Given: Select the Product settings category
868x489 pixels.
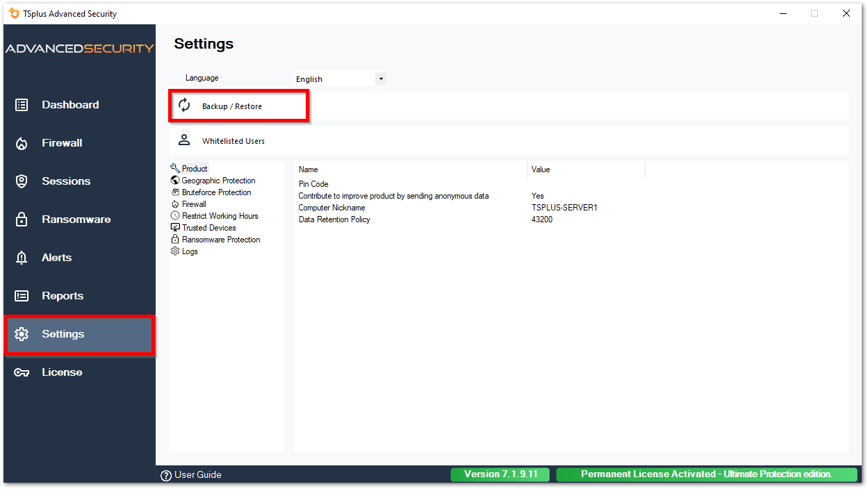Looking at the screenshot, I should (x=195, y=167).
